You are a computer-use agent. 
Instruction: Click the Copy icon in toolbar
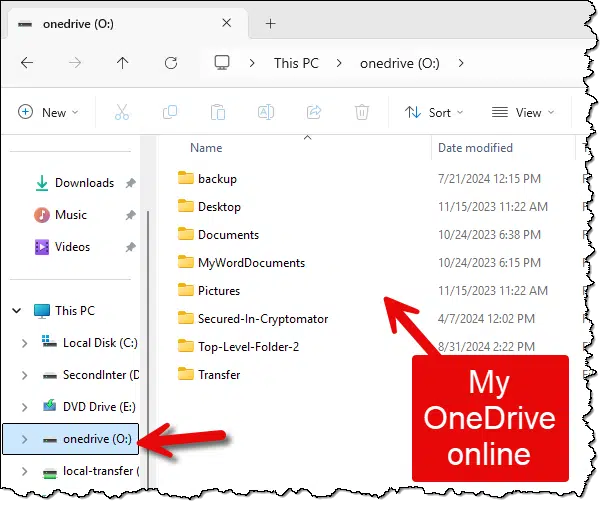click(170, 112)
